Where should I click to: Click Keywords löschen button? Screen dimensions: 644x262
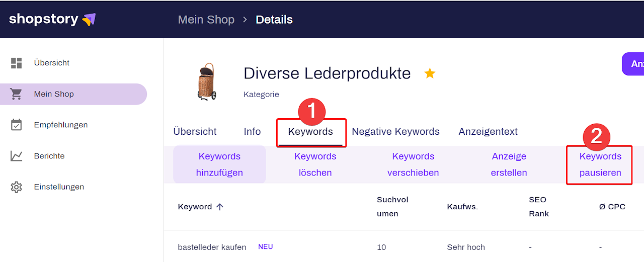(x=315, y=164)
